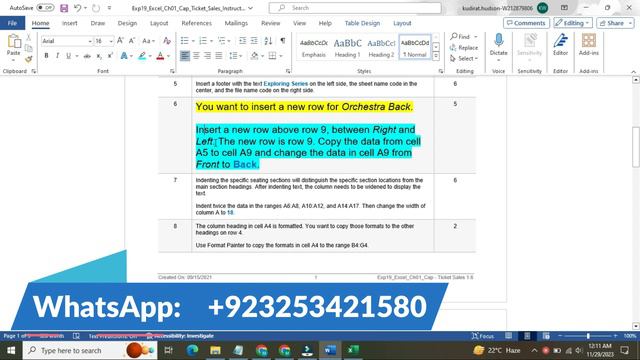640x360 pixels.
Task: Switch to the Insert tab
Action: point(69,23)
